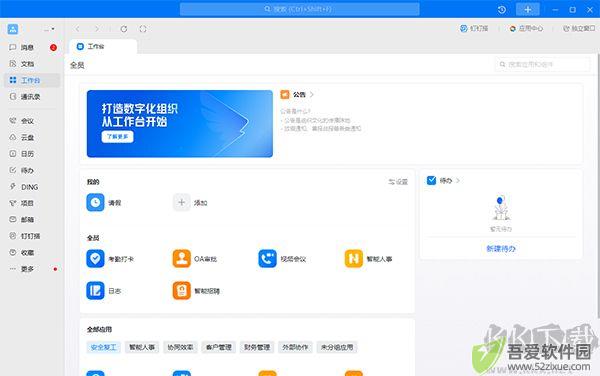Select 工作台 workbench in the sidebar

31,80
